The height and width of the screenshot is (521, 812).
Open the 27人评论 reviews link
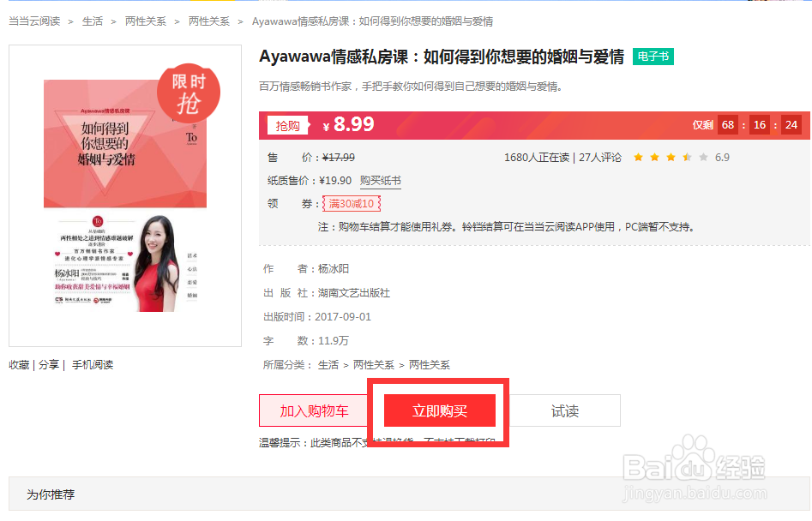click(x=599, y=158)
